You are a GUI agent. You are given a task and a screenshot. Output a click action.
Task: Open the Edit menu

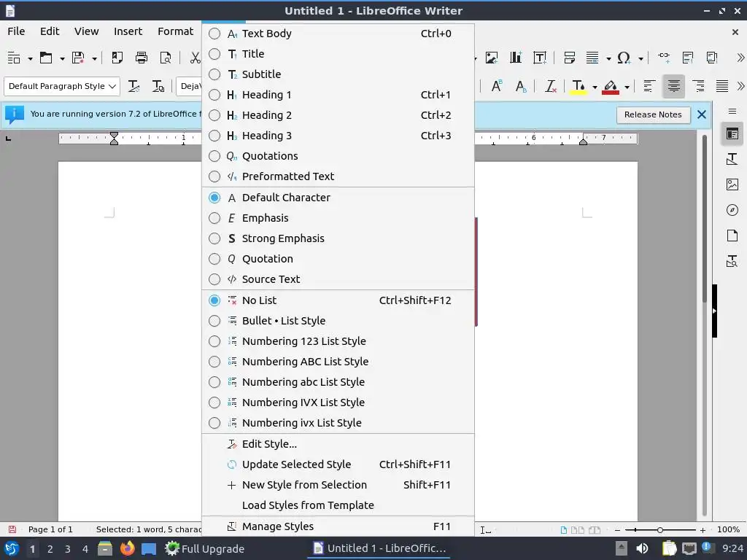[50, 31]
